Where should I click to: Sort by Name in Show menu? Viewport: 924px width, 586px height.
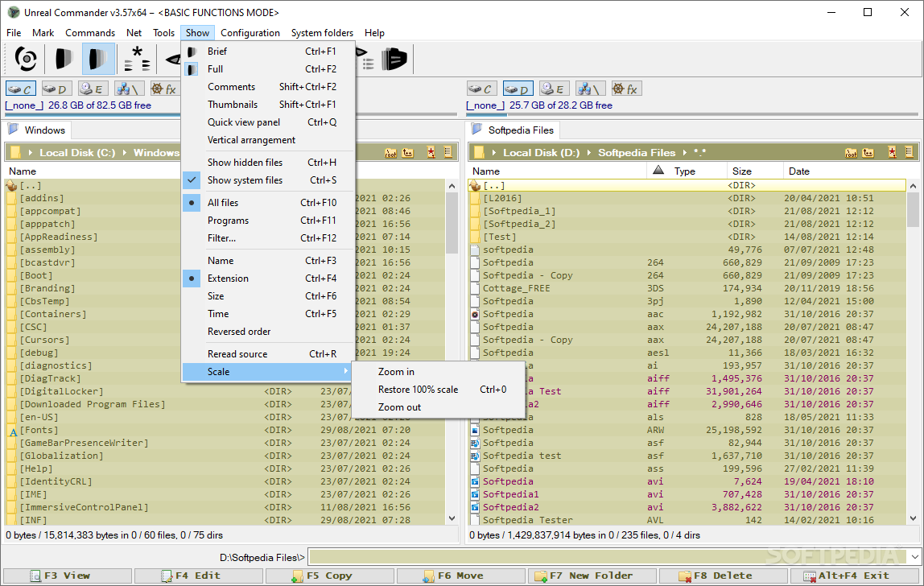pos(268,261)
